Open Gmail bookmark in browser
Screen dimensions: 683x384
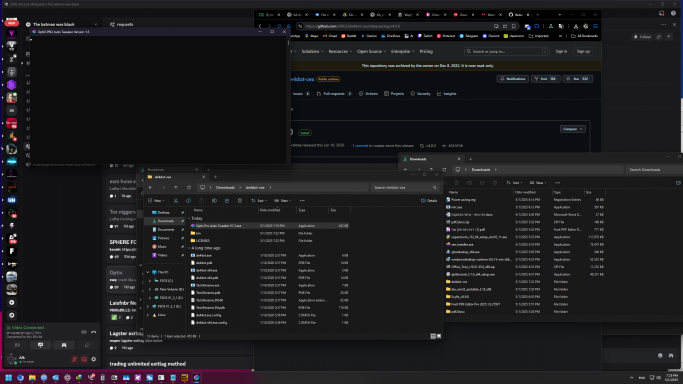click(330, 36)
